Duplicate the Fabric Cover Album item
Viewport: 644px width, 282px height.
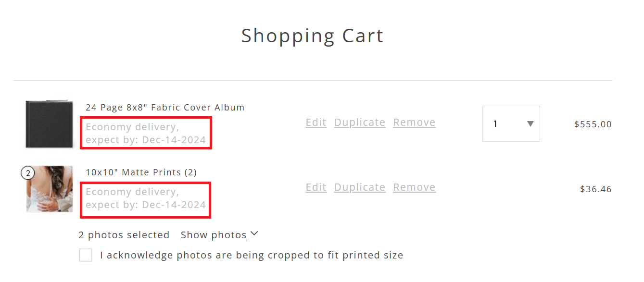click(360, 123)
